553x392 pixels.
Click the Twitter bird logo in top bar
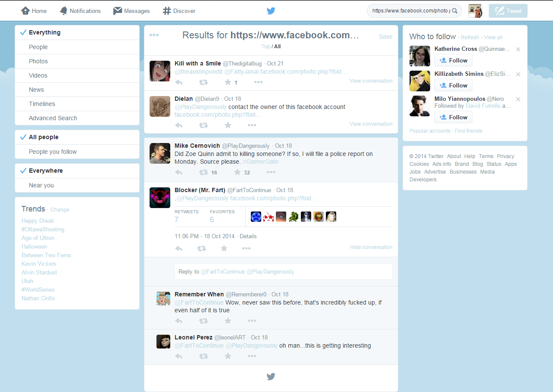(x=271, y=11)
